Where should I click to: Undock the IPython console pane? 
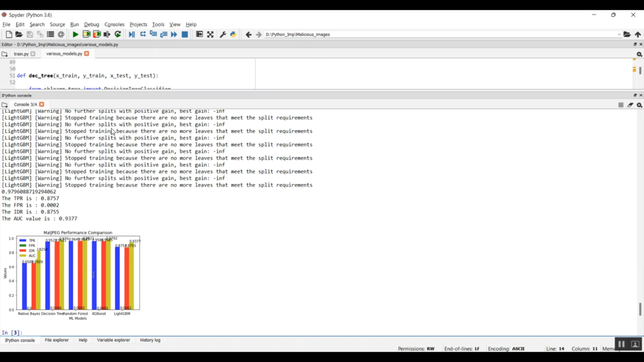tap(635, 95)
